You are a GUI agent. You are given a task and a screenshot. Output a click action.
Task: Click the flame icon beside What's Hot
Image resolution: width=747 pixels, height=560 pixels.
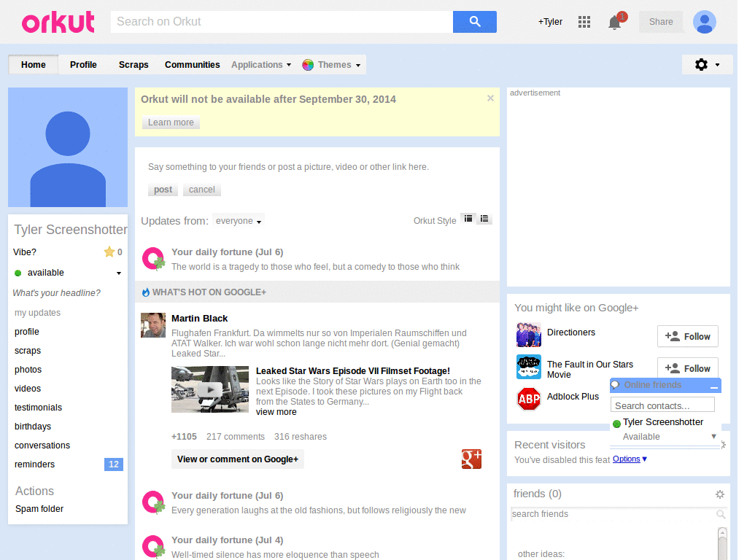[x=146, y=292]
